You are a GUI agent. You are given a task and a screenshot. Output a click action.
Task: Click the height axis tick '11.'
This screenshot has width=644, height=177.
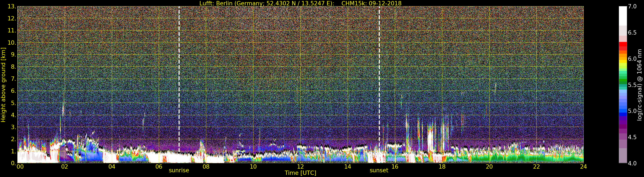(x=12, y=31)
